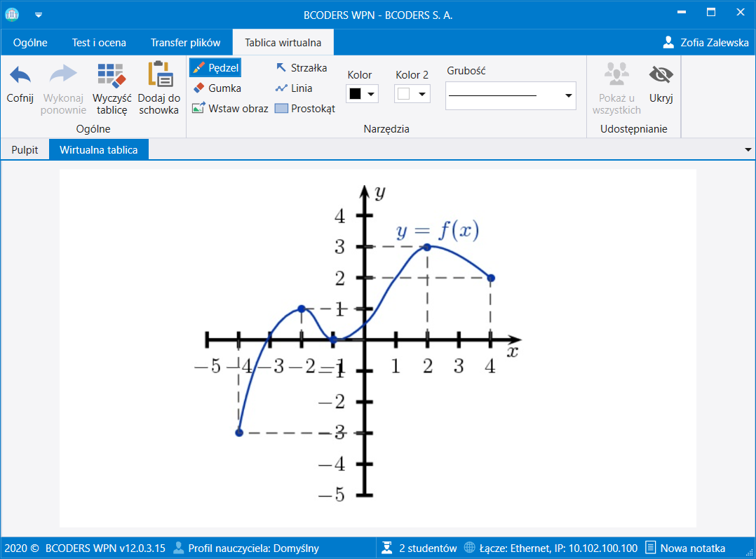Click 'Profil nauczyciela: Domyślny' status text
Viewport: 756px width, 559px height.
point(254,548)
